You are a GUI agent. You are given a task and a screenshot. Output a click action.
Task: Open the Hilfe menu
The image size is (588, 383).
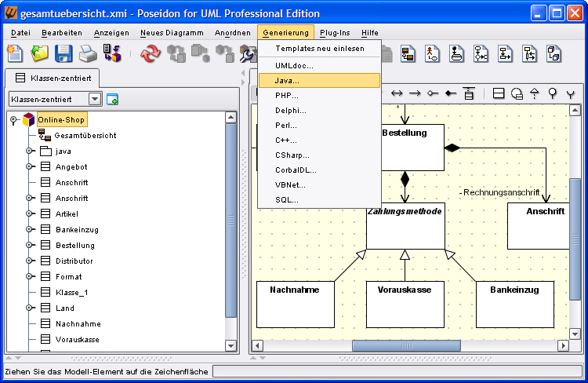pos(370,33)
